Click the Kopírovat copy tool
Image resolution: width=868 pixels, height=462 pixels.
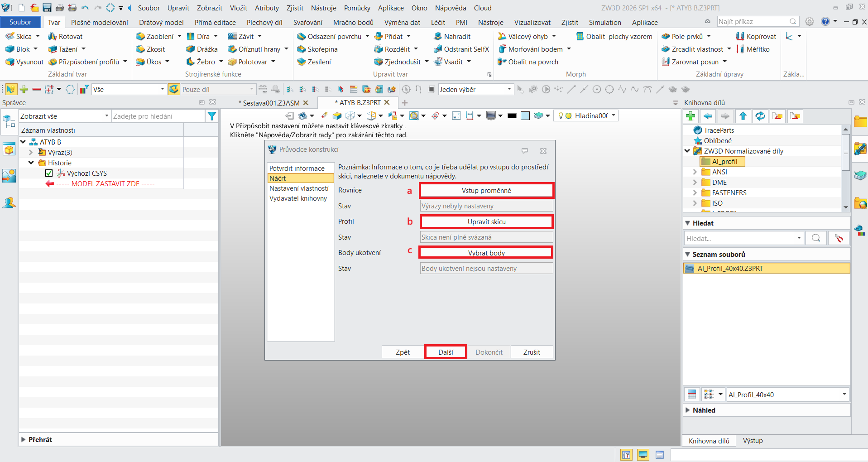click(x=756, y=36)
